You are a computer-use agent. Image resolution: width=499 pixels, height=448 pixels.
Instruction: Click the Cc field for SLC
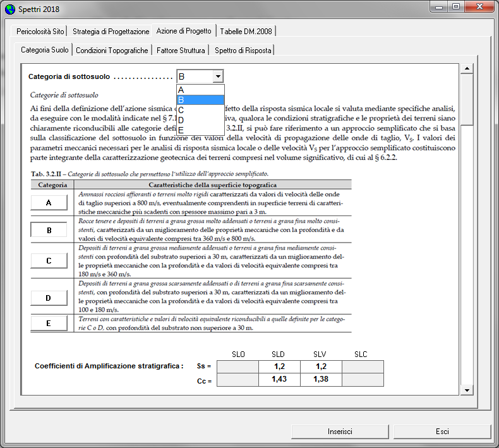[363, 380]
